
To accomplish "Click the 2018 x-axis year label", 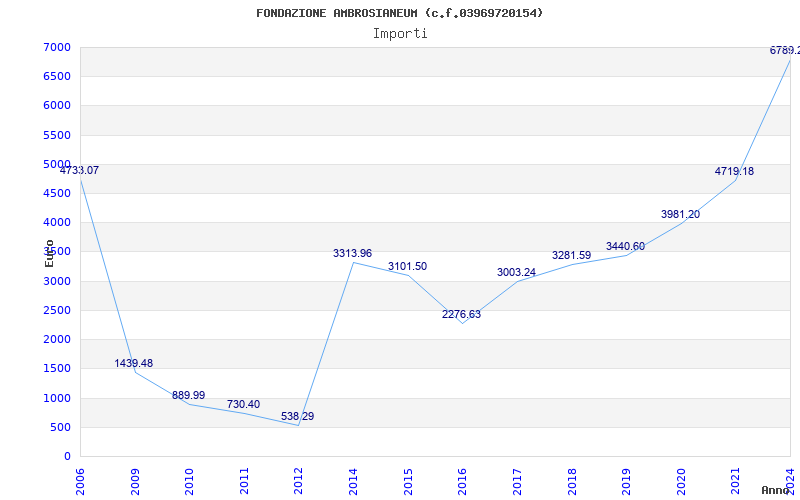I will point(571,482).
